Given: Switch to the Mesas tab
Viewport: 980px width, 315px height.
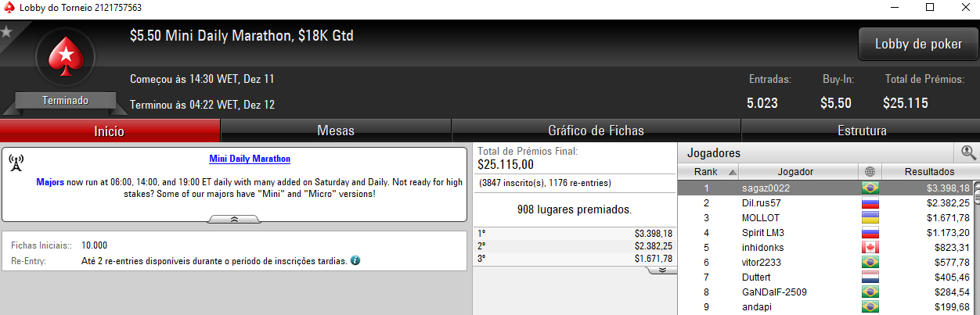Looking at the screenshot, I should [x=336, y=131].
